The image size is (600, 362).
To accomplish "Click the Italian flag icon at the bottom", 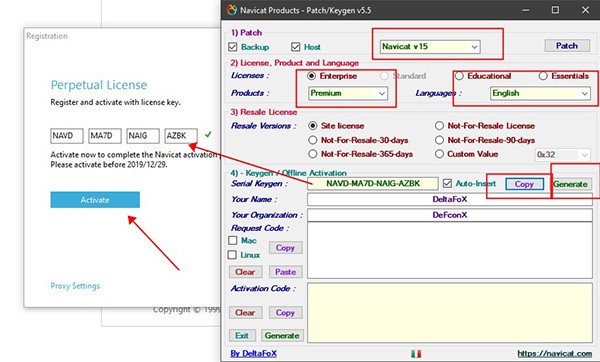I will [416, 354].
